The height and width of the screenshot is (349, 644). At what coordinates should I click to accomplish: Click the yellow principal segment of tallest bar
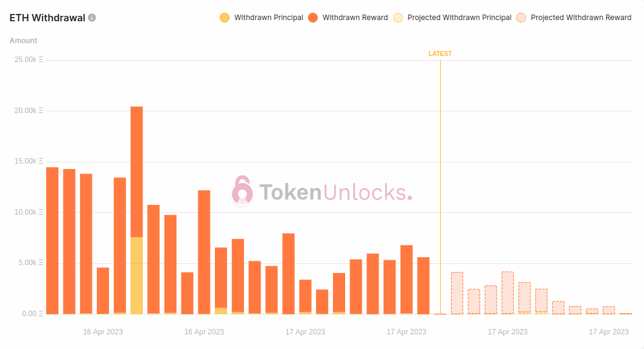[x=137, y=275]
